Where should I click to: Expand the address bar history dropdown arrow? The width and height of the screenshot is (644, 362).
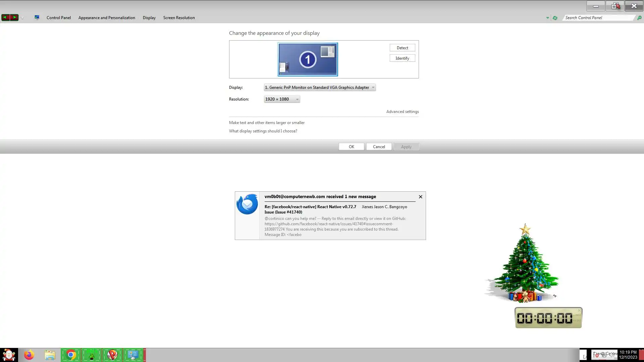point(547,18)
